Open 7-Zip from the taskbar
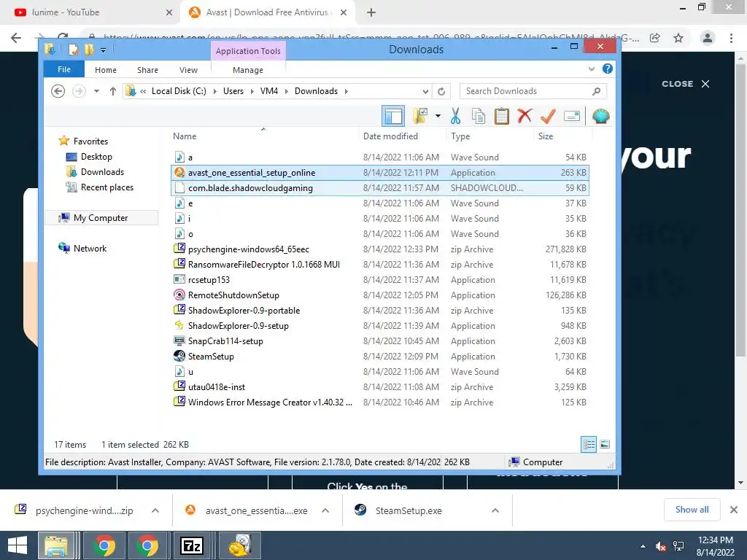Screen dimensions: 747x560 [x=193, y=545]
